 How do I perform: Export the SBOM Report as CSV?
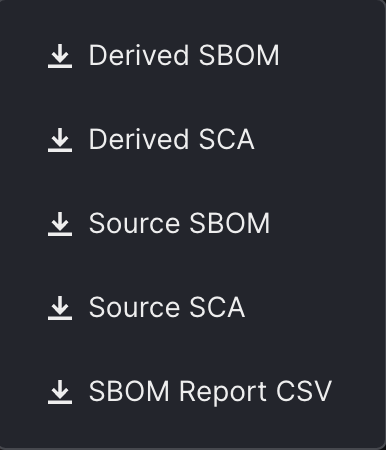tap(193, 392)
